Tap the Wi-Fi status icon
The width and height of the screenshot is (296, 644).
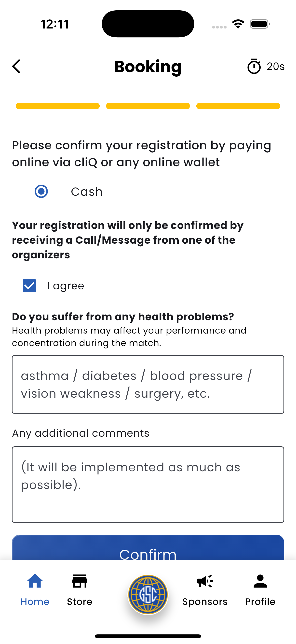pos(238,24)
